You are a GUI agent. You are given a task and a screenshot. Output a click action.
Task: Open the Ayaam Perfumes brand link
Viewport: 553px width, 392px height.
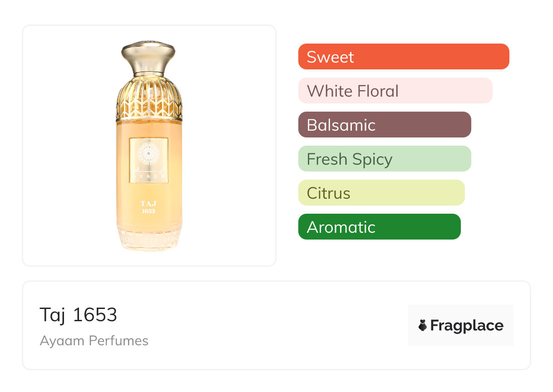click(94, 341)
